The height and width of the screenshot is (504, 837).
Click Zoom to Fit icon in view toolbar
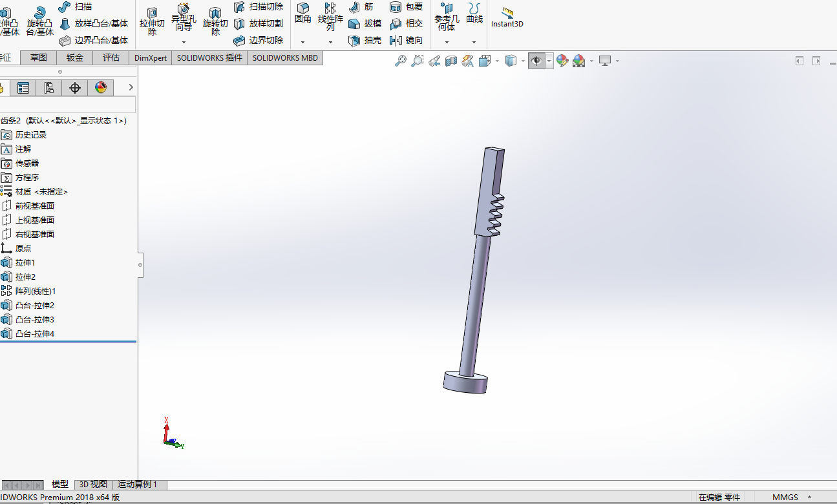[x=401, y=61]
